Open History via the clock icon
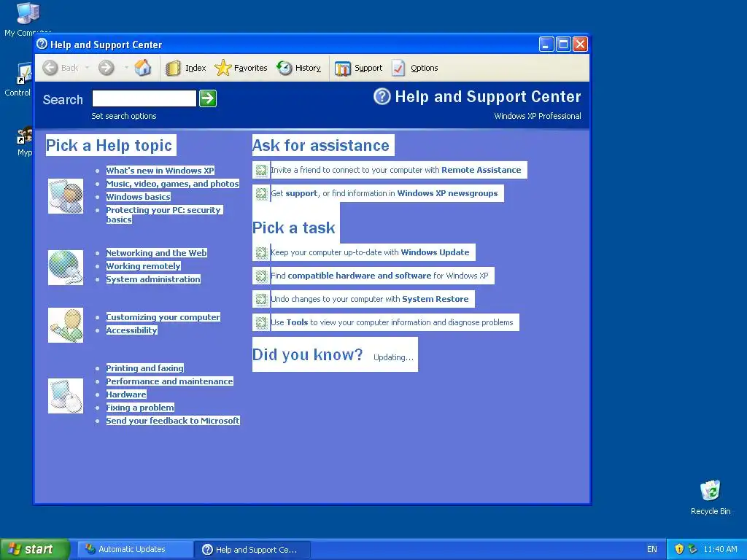 pyautogui.click(x=285, y=68)
